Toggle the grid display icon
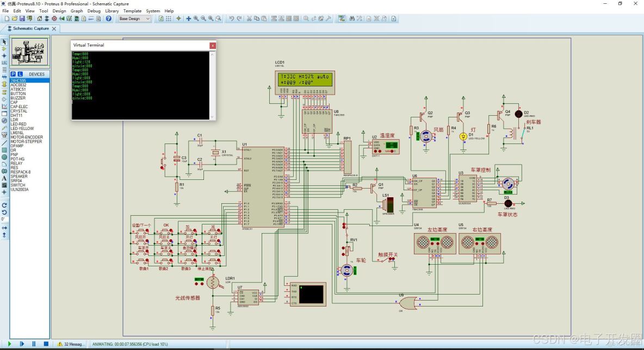 [169, 18]
